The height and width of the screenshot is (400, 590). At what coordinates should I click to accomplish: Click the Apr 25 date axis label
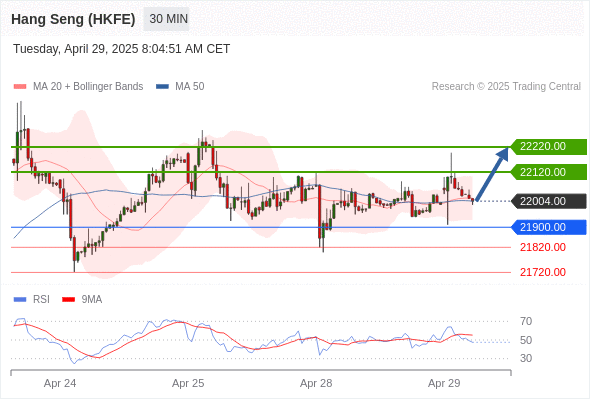(188, 383)
